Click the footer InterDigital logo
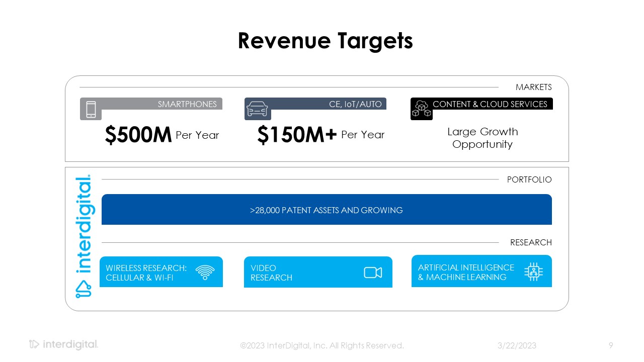This screenshot has width=644, height=362. click(63, 345)
